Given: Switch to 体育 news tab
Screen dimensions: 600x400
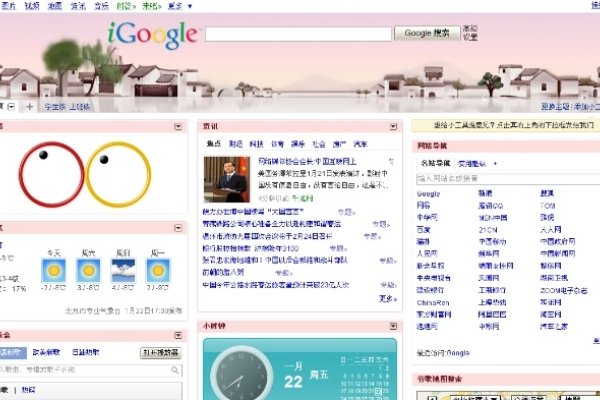Looking at the screenshot, I should [277, 144].
